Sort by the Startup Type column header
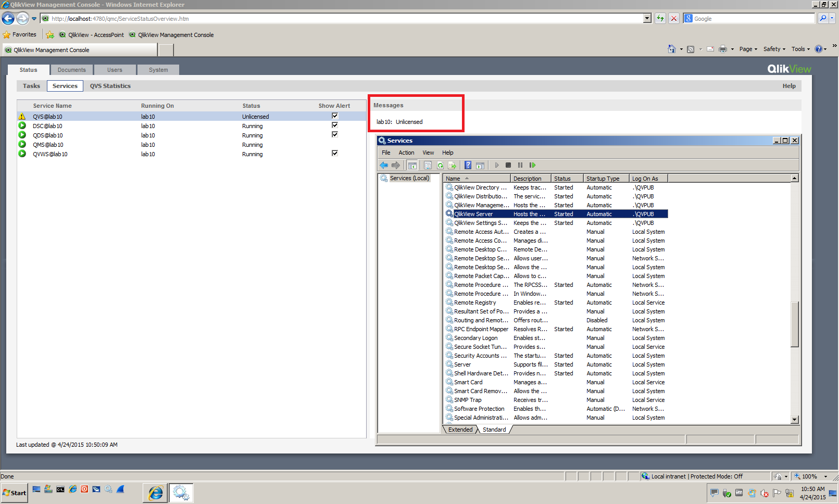Screen dimensions: 839x504 [x=605, y=179]
